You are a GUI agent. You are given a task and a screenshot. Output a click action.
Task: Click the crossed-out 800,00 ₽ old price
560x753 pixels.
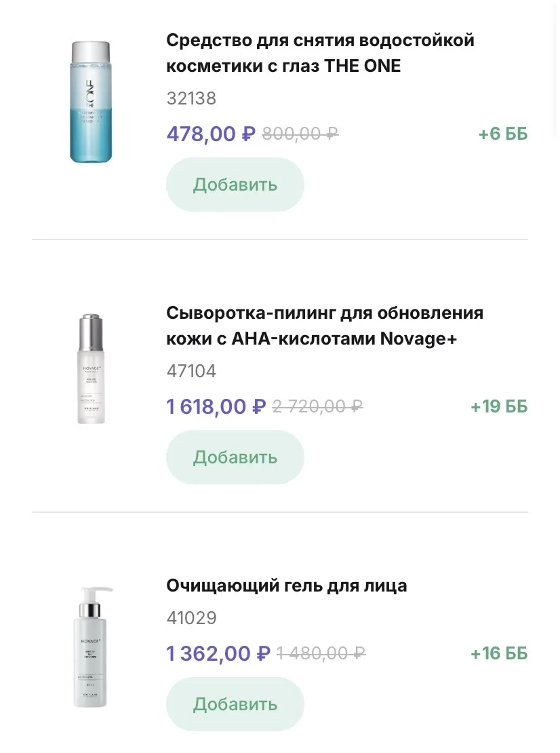[x=300, y=134]
